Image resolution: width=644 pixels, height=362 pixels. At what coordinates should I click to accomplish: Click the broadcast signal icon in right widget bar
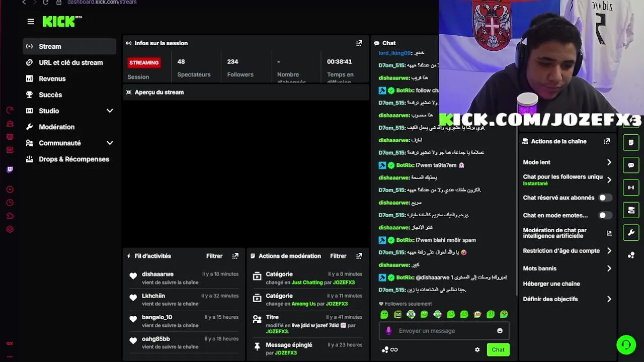point(631,188)
